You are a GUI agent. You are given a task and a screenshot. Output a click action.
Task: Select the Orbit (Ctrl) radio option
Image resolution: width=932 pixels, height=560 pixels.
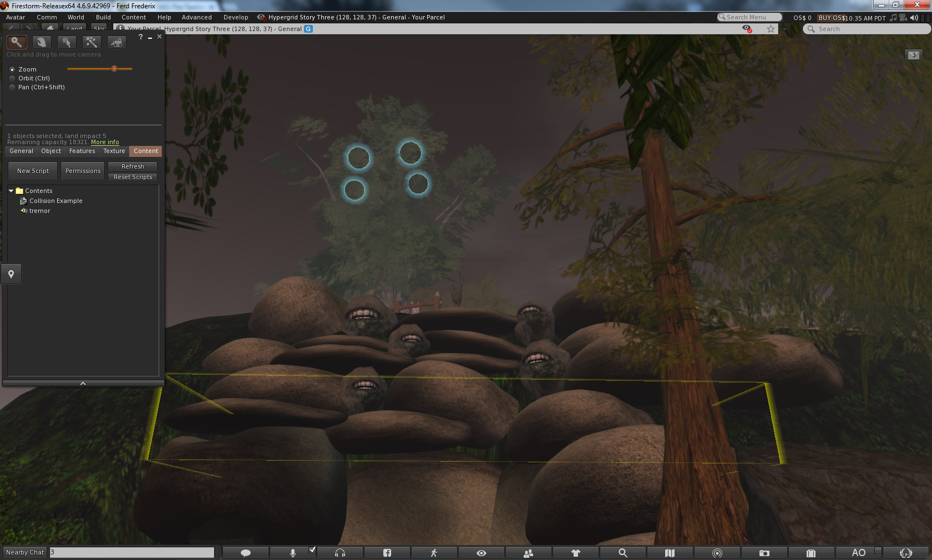(x=12, y=79)
